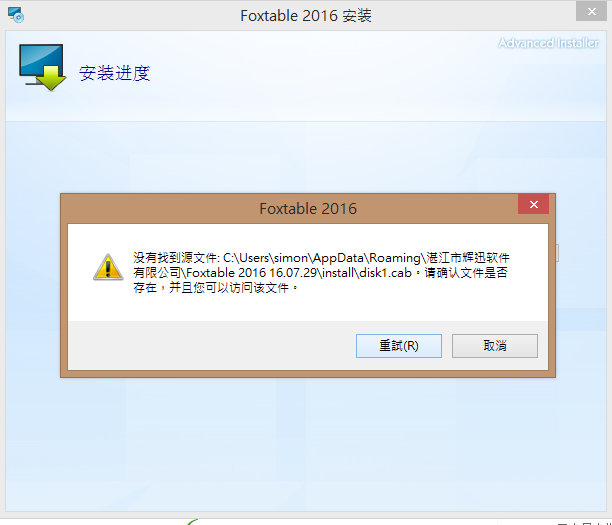The height and width of the screenshot is (525, 612).
Task: Click the Foxtable 2016 dialog title bar
Action: pos(308,208)
